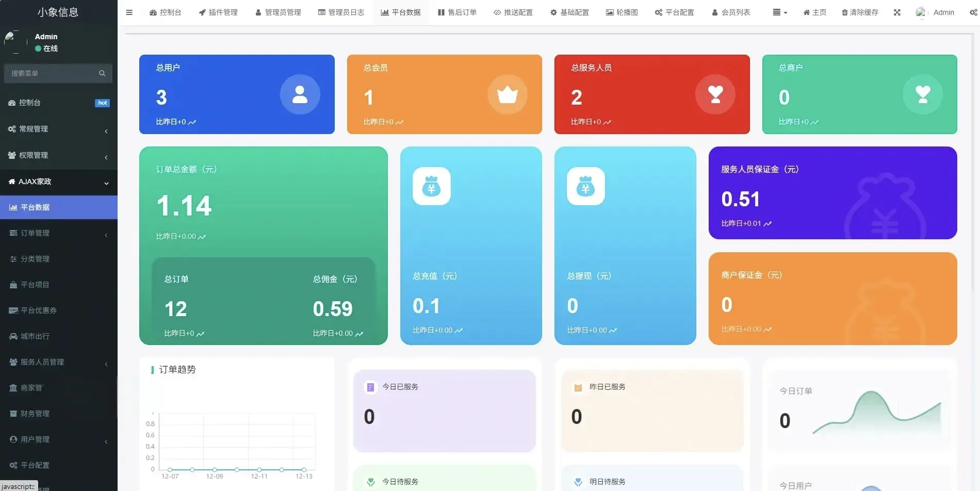The width and height of the screenshot is (980, 491).
Task: Click the Admin avatar in sidebar
Action: (15, 42)
